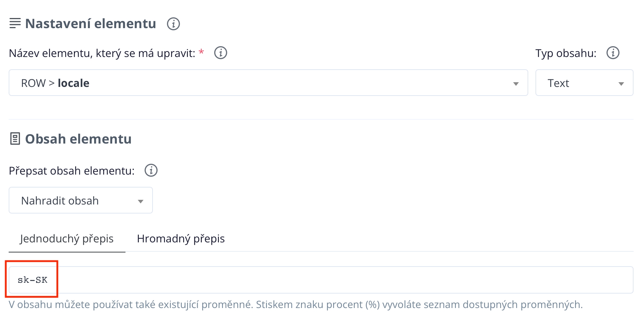
Task: Open the Nahradit obsah dropdown
Action: tap(81, 201)
